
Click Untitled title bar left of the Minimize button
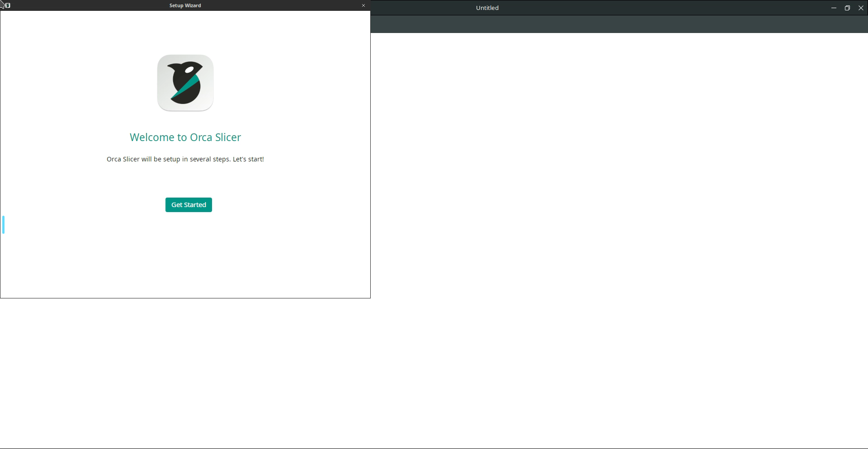(723, 8)
